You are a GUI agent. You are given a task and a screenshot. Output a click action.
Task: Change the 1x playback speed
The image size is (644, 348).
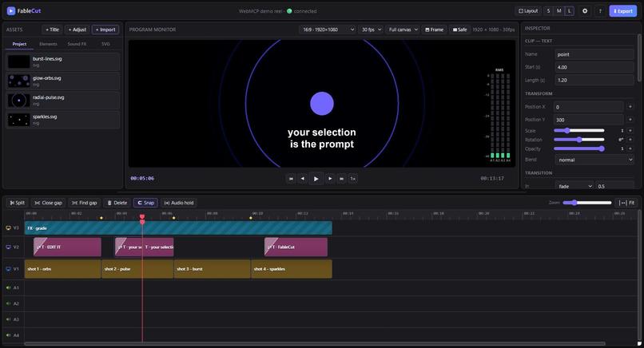(352, 179)
